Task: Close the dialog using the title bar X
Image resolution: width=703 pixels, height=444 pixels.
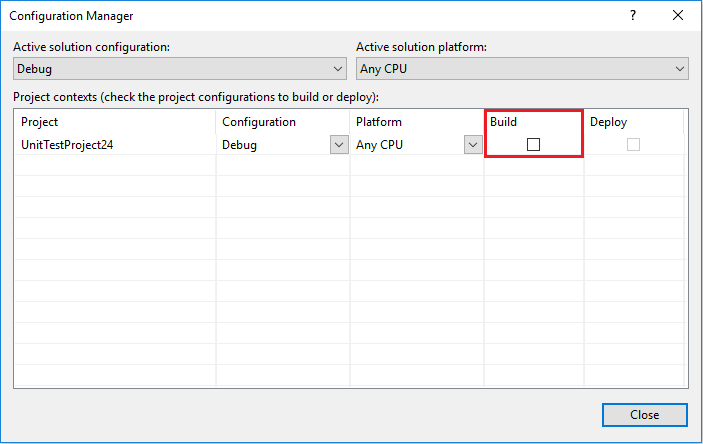Action: (x=678, y=16)
